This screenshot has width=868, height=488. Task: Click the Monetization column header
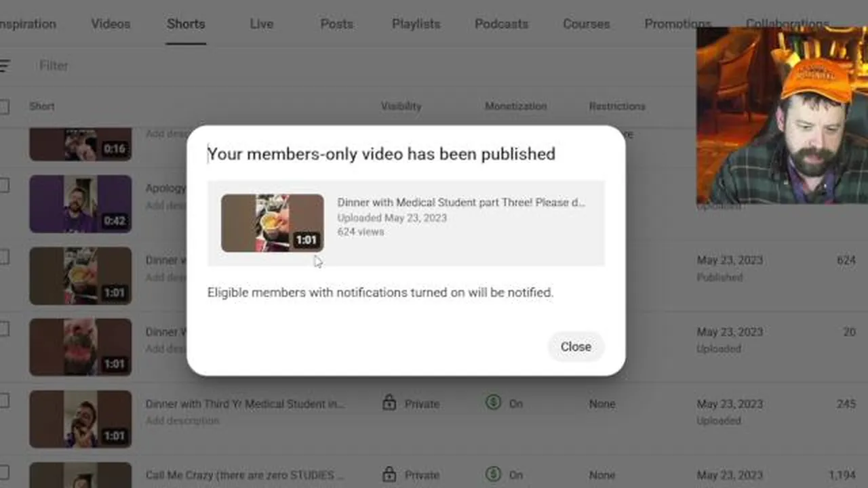pyautogui.click(x=515, y=106)
